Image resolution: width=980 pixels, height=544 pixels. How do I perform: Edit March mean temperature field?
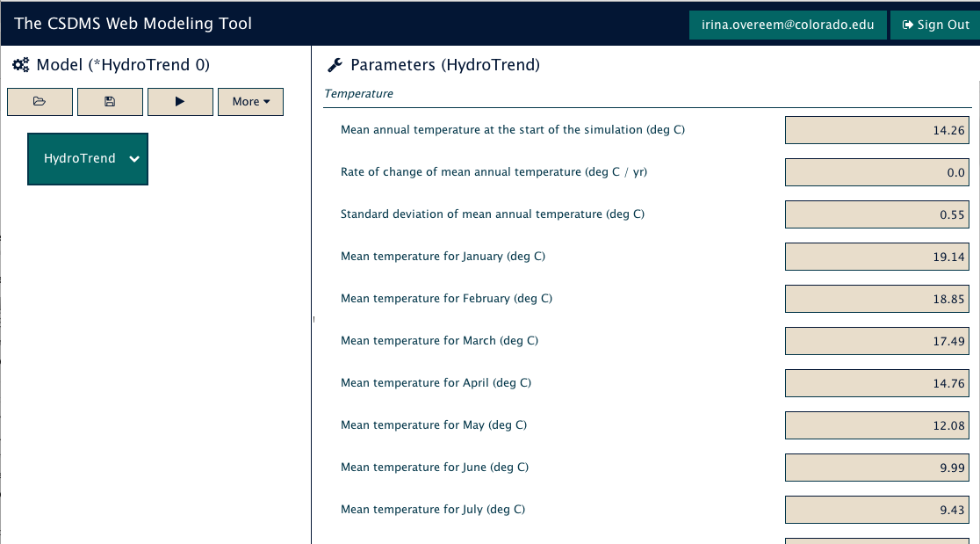(x=877, y=341)
